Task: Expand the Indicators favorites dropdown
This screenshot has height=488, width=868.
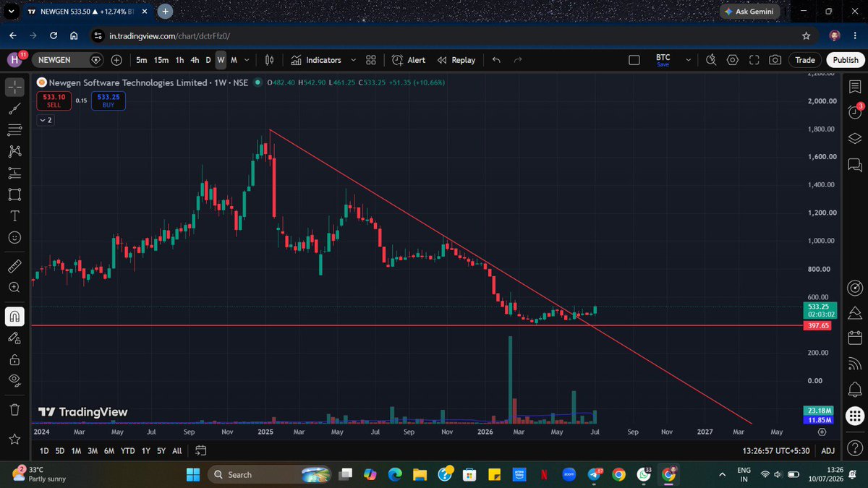Action: [353, 60]
